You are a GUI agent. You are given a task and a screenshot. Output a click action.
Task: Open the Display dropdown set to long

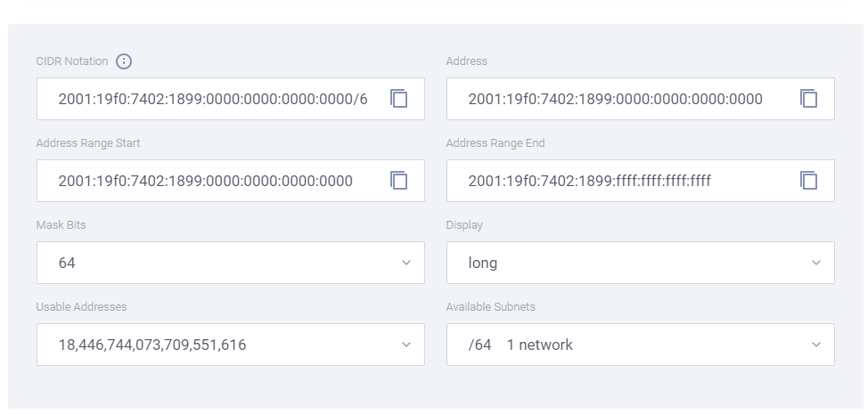pyautogui.click(x=640, y=263)
